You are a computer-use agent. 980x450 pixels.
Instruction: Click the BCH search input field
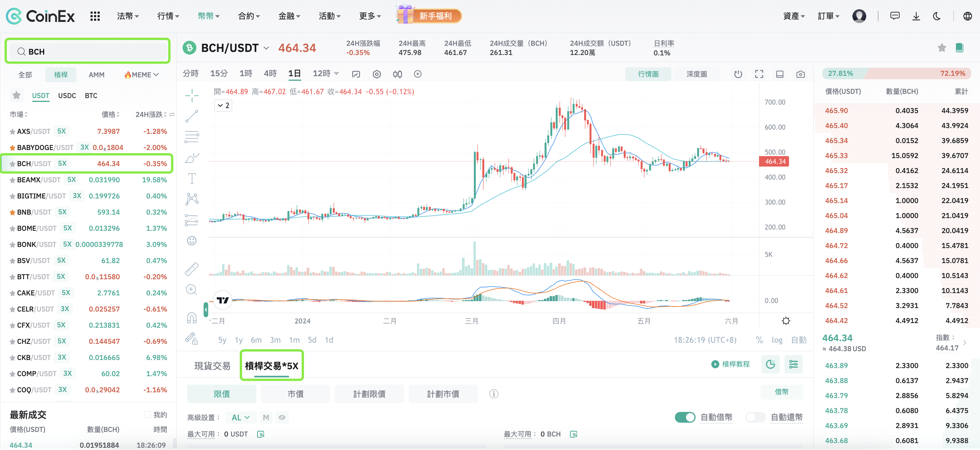coord(88,51)
